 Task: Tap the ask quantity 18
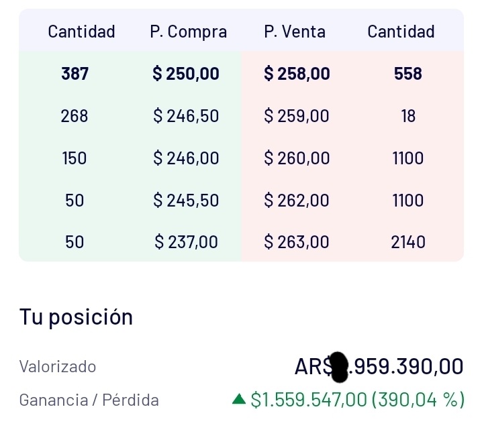408,116
